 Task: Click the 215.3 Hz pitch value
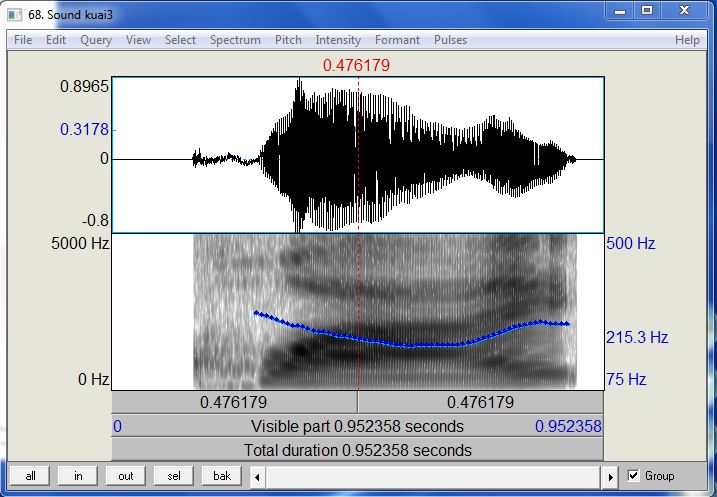637,337
